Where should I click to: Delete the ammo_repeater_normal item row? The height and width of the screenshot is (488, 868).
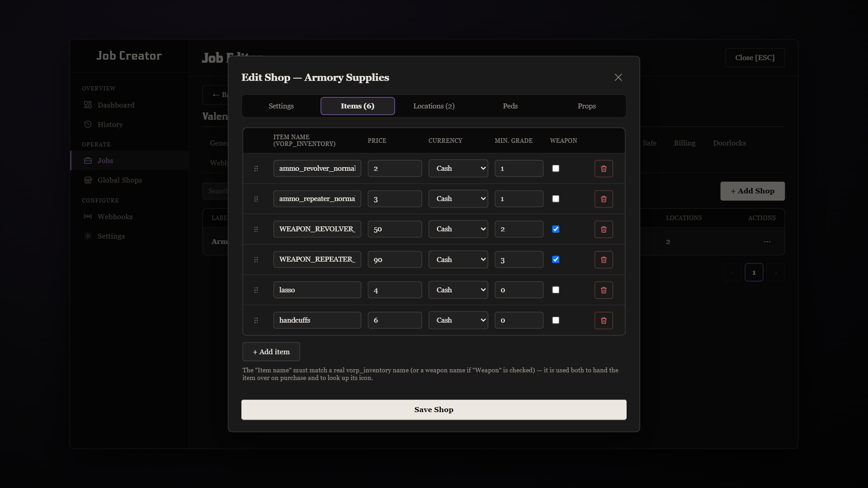(x=604, y=199)
